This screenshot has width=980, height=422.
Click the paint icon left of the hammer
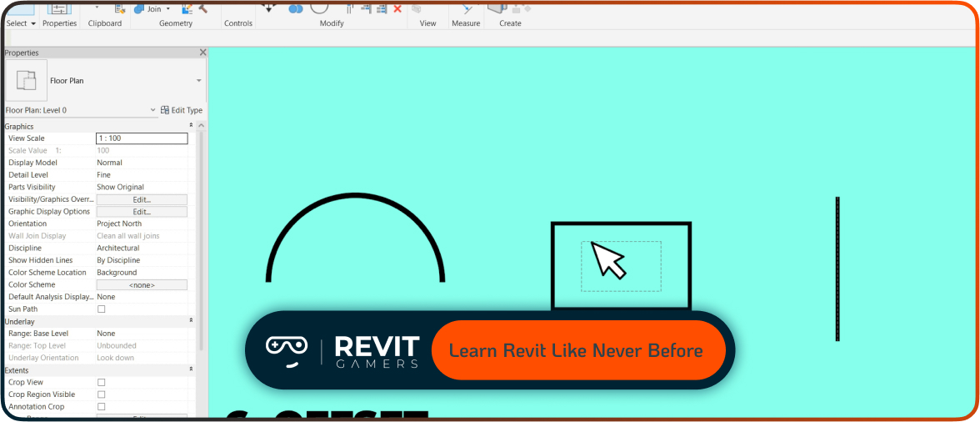(x=187, y=8)
